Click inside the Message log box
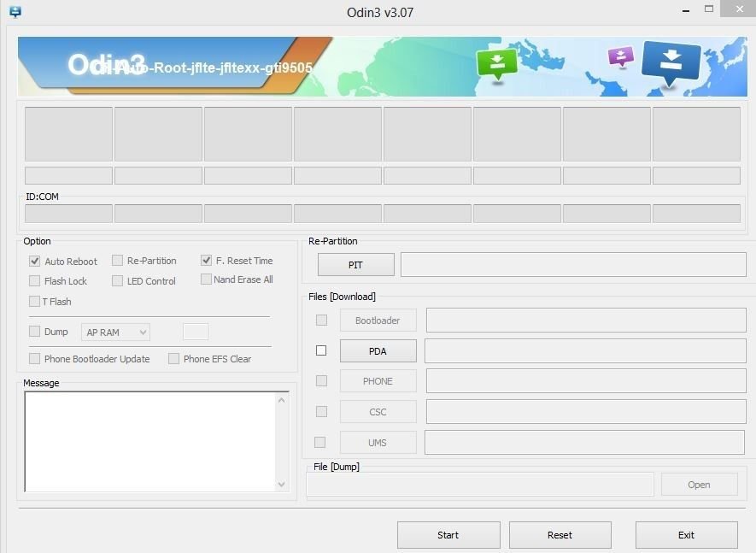Viewport: 756px width, 553px height. pyautogui.click(x=150, y=442)
